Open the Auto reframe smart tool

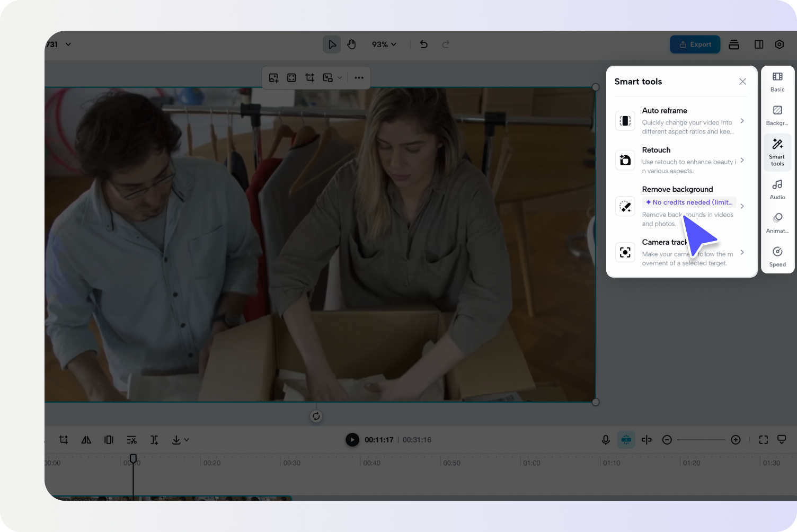click(681, 121)
